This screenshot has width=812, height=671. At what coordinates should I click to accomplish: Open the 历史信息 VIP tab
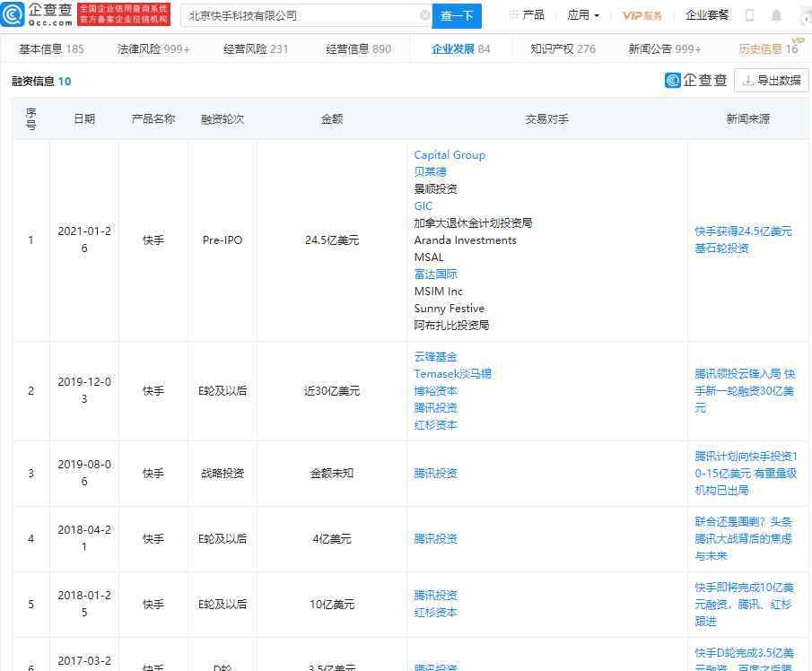769,48
